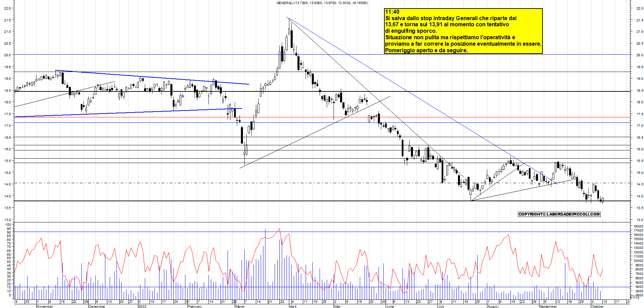
Task: Click the note line '13,67 e torna sui 13,91'
Action: pyautogui.click(x=447, y=25)
